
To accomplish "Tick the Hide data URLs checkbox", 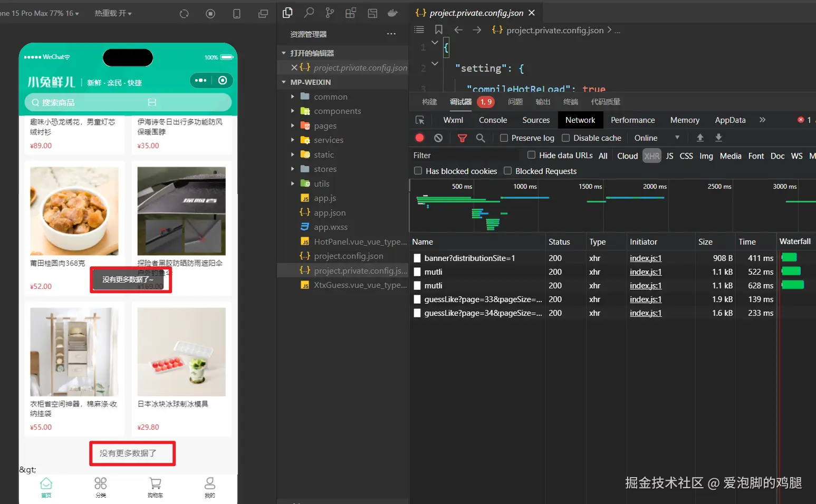I will click(x=531, y=155).
